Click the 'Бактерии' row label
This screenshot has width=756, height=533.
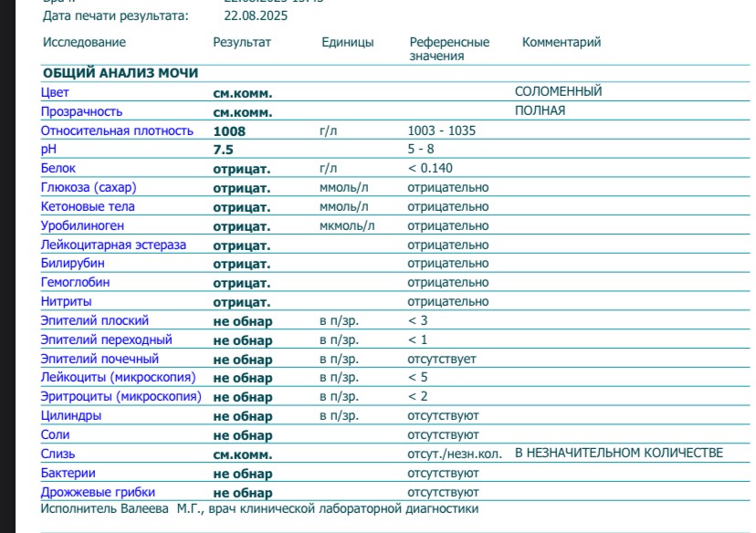[68, 474]
